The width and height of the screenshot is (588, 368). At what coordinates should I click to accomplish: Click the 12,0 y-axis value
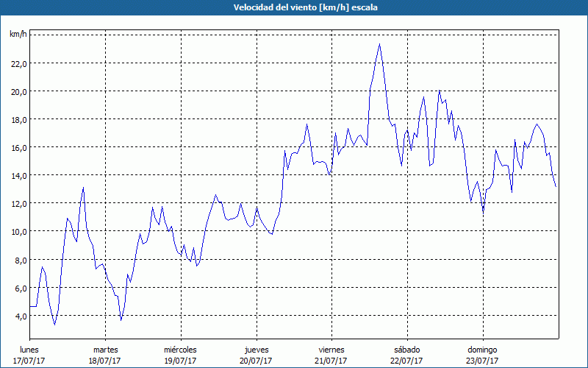tap(18, 203)
